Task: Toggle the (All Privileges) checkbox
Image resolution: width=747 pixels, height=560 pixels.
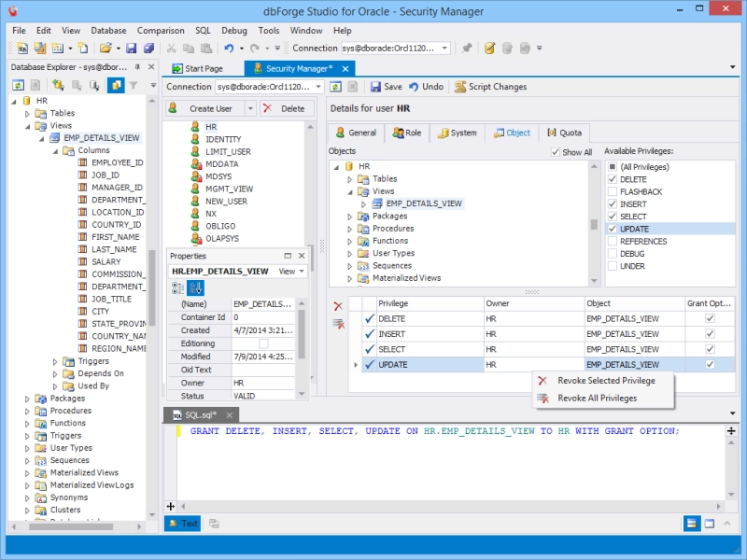Action: (x=613, y=167)
